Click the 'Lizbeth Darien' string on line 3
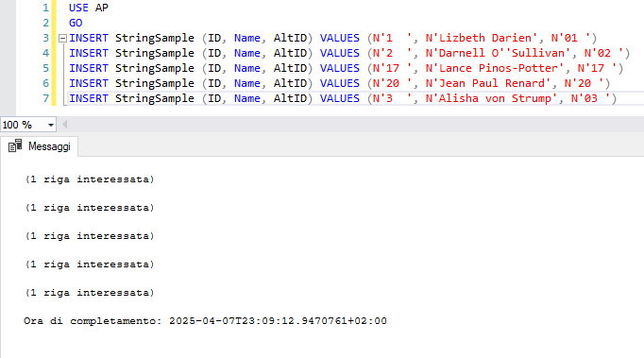Viewport: 644px width, 358px height. pyautogui.click(x=482, y=38)
